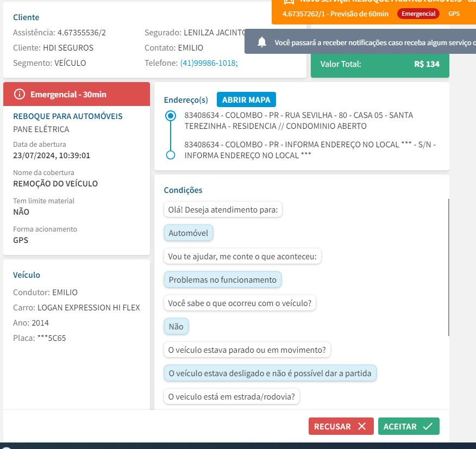Click the Emergencial - 30min red header
The height and width of the screenshot is (449, 476).
[x=77, y=94]
